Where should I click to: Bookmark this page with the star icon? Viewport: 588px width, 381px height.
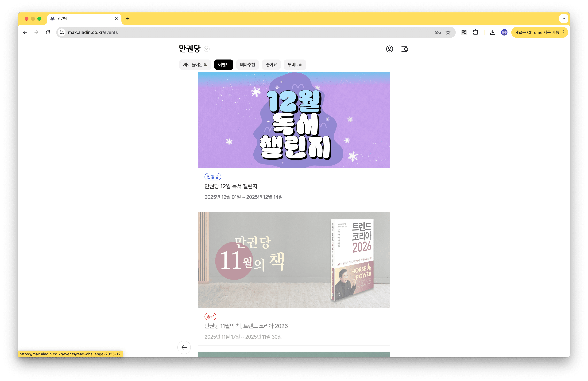coord(448,32)
